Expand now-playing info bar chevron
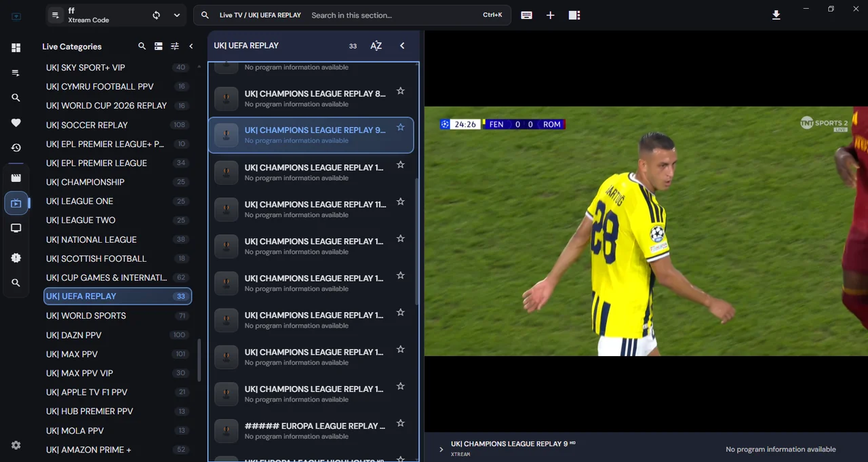 (x=441, y=449)
